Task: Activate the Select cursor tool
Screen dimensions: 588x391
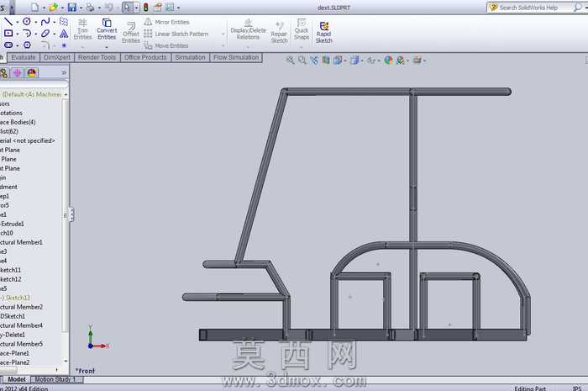Action: 127,7
